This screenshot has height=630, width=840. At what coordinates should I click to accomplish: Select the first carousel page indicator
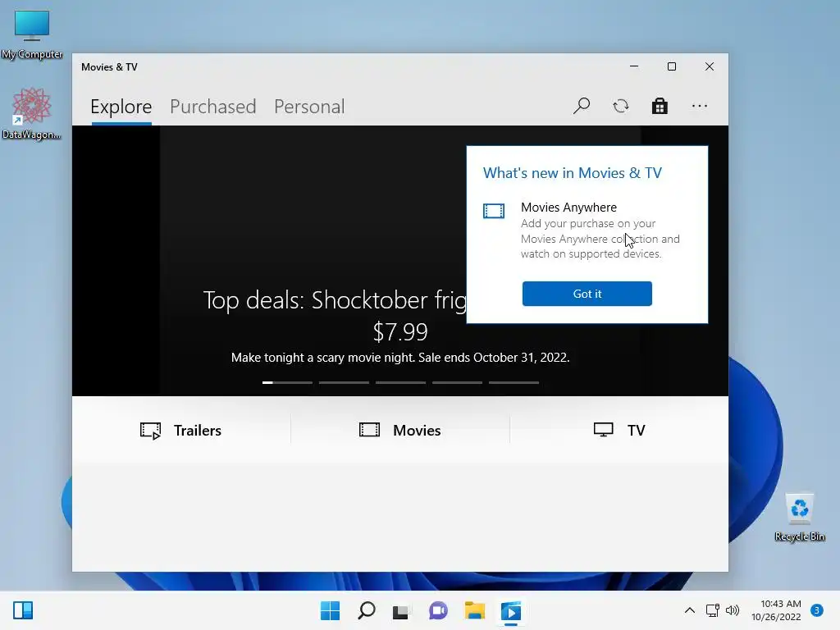pos(287,382)
